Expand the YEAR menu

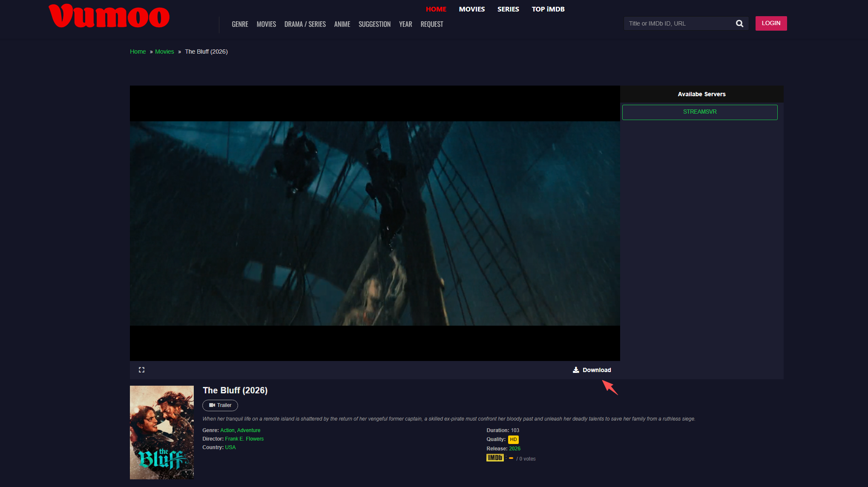pos(405,24)
